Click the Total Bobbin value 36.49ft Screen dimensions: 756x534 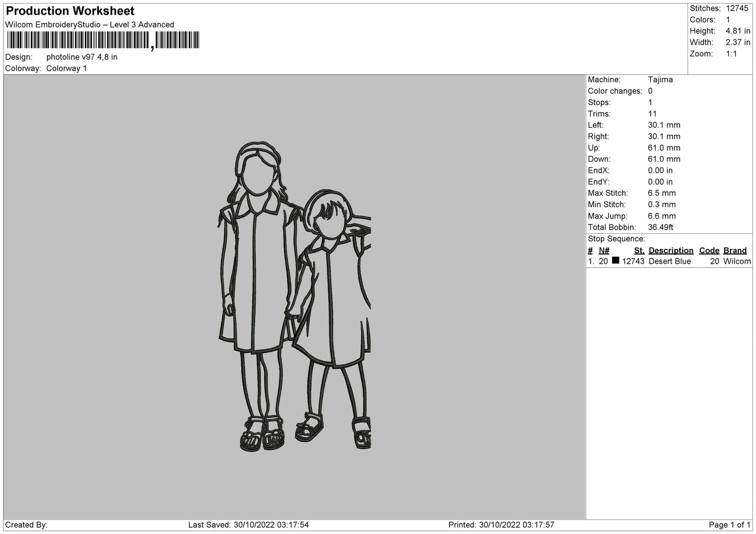tap(660, 228)
